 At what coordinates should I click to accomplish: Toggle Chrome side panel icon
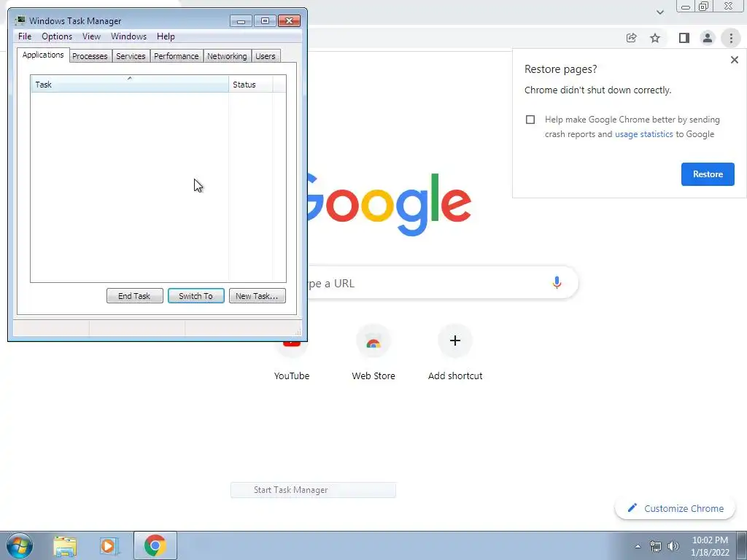(x=684, y=38)
